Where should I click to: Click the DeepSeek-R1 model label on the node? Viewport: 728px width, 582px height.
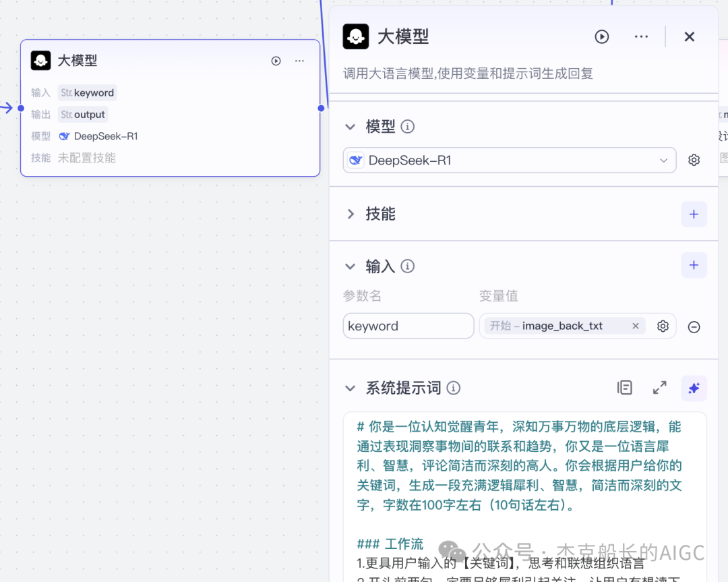click(x=106, y=136)
